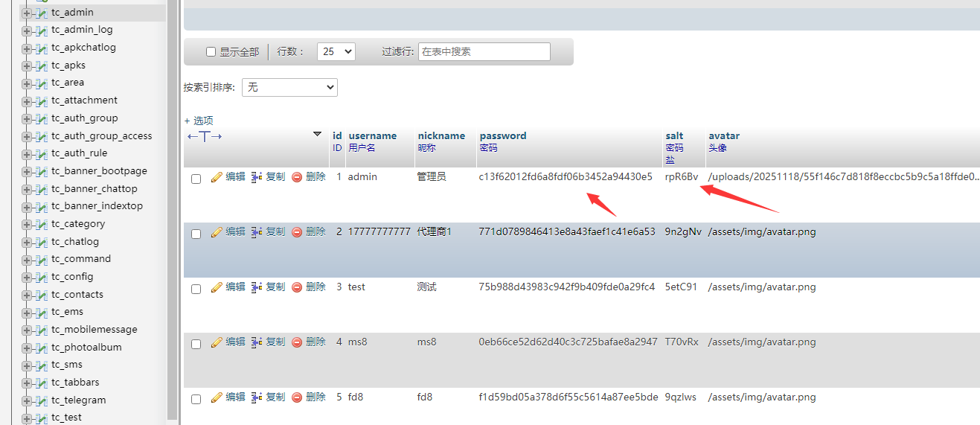
Task: Enable the 显示全部 checkbox
Action: pyautogui.click(x=211, y=52)
